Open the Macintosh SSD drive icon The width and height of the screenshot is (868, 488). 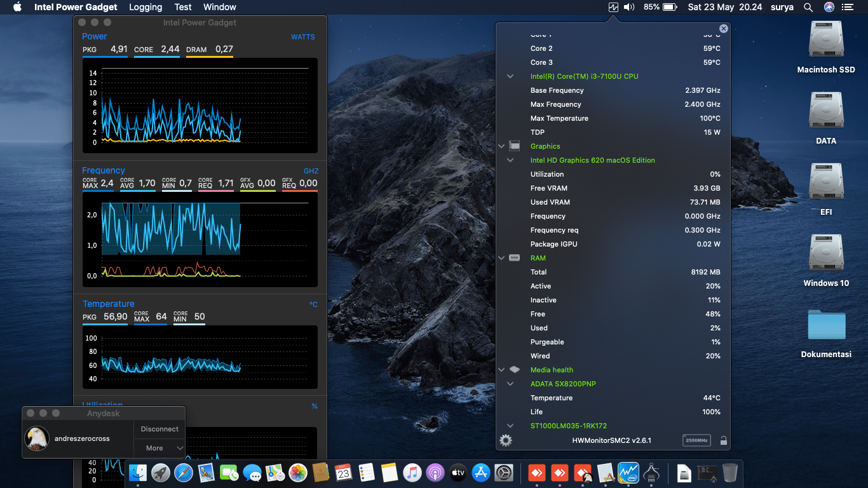tap(825, 39)
